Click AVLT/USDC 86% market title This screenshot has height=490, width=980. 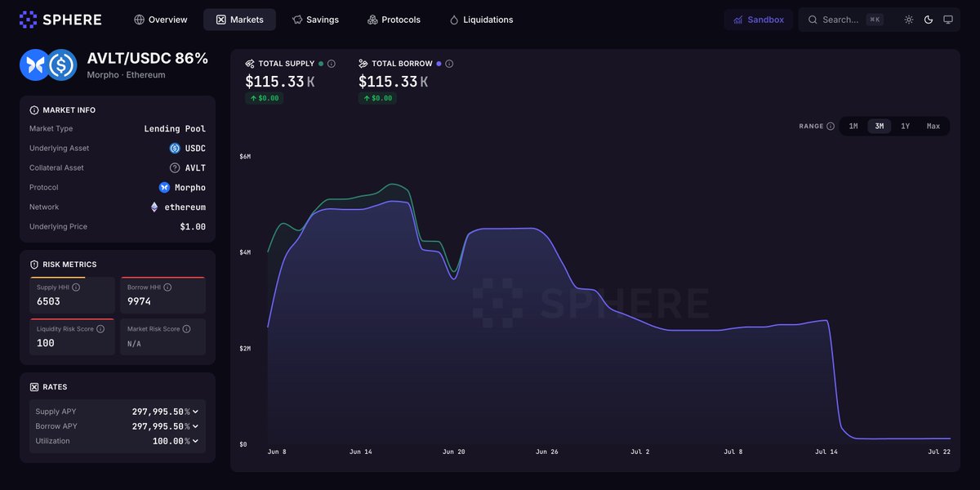click(148, 59)
